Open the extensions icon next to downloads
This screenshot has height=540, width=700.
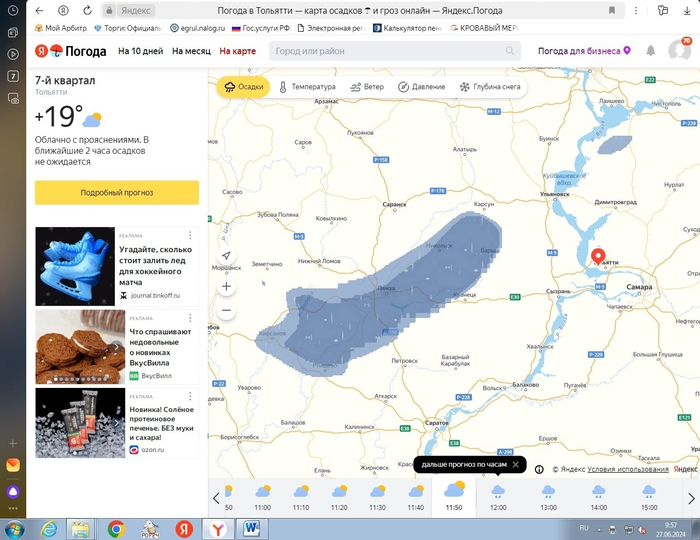pyautogui.click(x=663, y=10)
